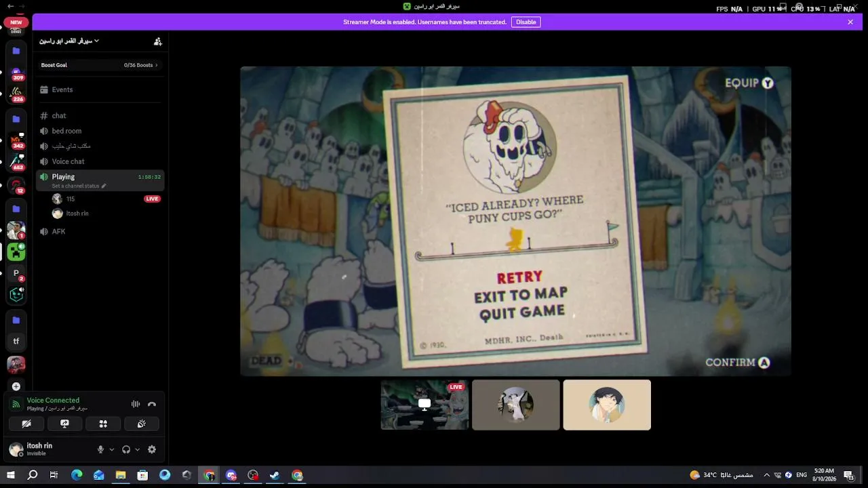This screenshot has width=868, height=488.
Task: Open the red-artwork server icon above the plus
Action: point(16,365)
